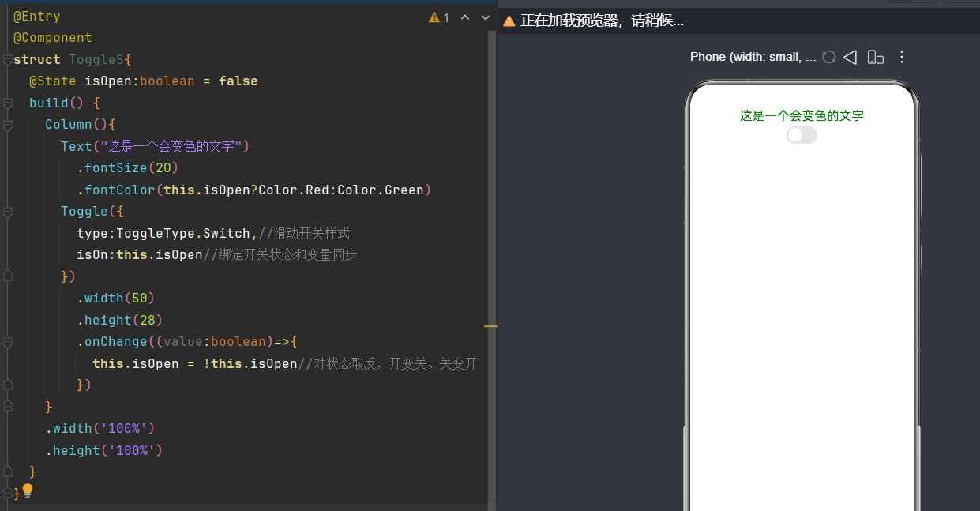Click the this.isOpen = !this.isOpen statement
This screenshot has width=980, height=511.
click(194, 364)
